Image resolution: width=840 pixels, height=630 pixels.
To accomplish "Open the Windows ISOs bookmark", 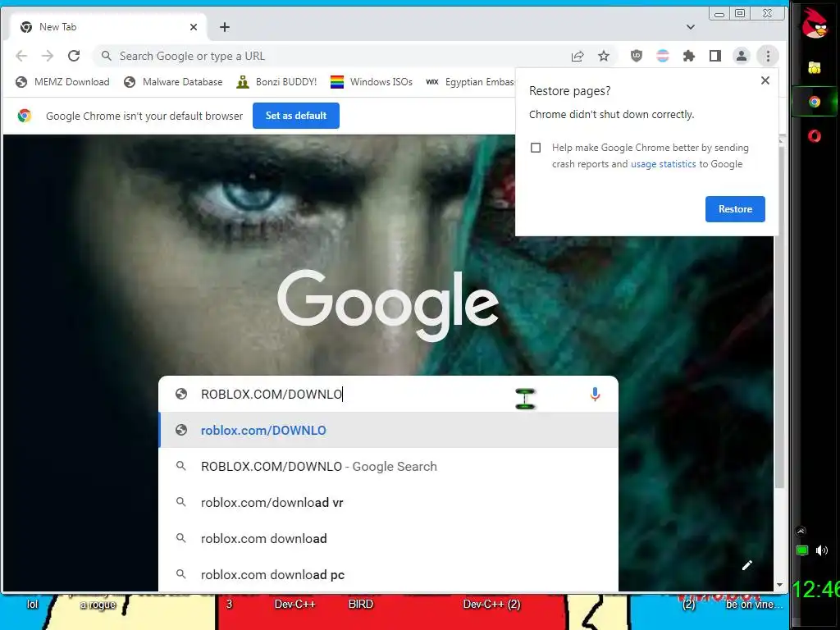I will pyautogui.click(x=372, y=82).
